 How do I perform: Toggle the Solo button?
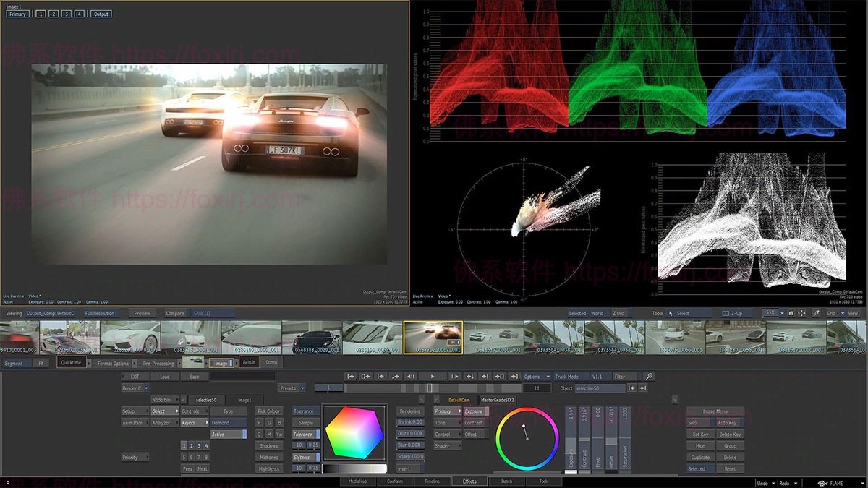click(x=697, y=423)
